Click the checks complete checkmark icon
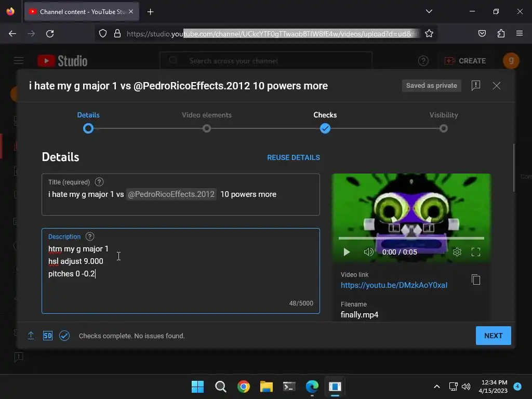This screenshot has width=532, height=399. (x=64, y=336)
